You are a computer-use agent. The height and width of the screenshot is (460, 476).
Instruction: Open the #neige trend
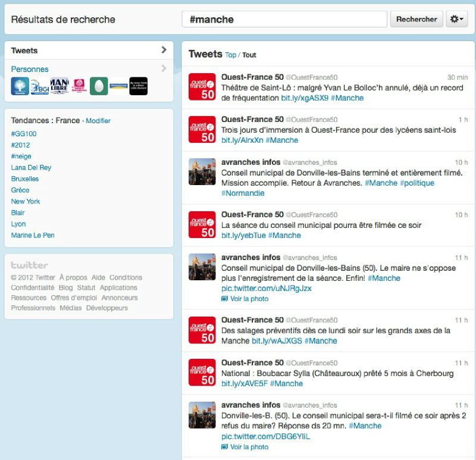[x=21, y=156]
